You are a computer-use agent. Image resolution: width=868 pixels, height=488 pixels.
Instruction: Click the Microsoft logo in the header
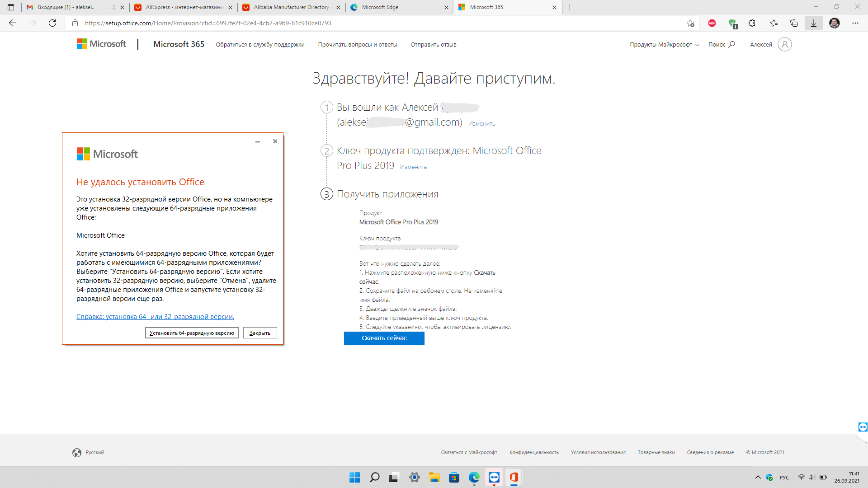(101, 44)
